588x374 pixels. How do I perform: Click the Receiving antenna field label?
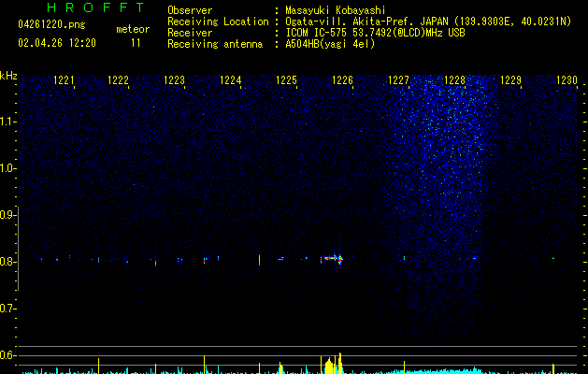tap(215, 44)
